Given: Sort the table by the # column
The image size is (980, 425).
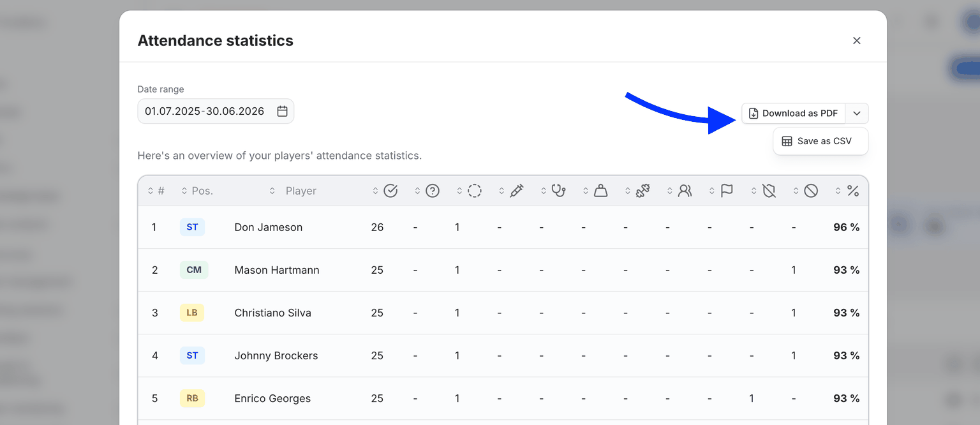Looking at the screenshot, I should click(156, 191).
